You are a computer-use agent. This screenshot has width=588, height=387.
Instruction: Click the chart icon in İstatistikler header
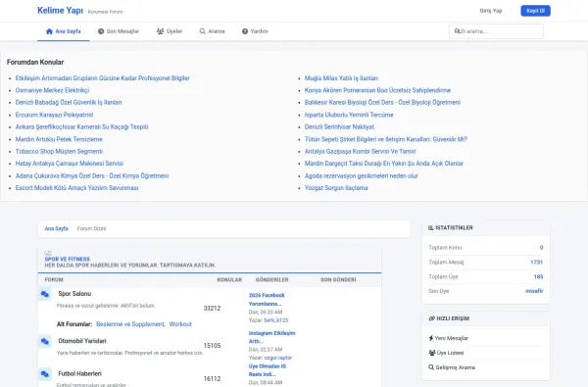click(431, 227)
